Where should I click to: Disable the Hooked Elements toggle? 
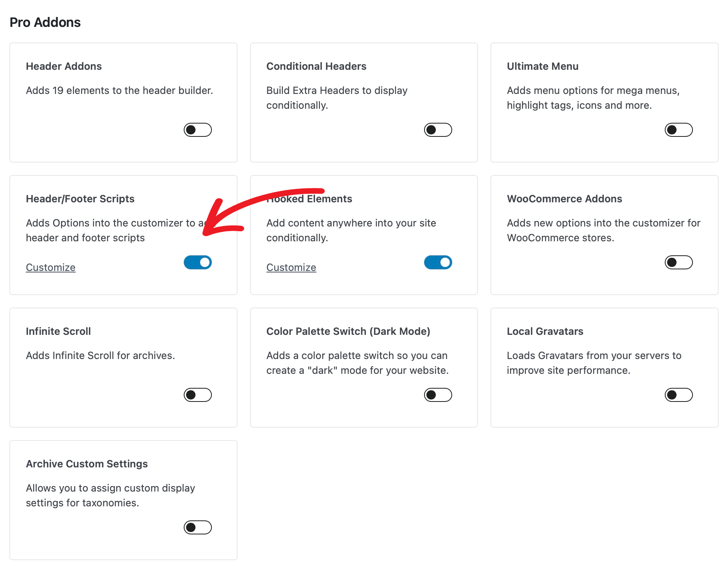[x=438, y=262]
